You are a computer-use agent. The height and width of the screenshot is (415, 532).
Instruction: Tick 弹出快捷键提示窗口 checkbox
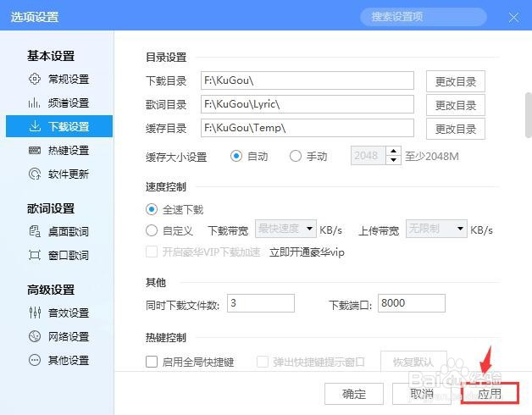point(263,362)
